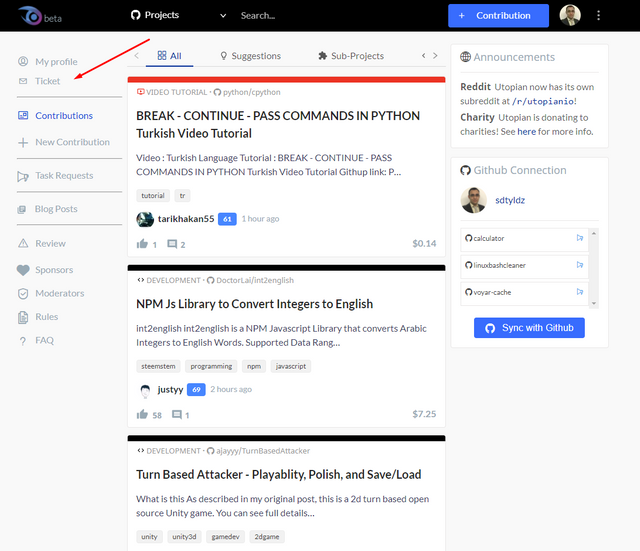Click the gamedev tag

click(225, 537)
